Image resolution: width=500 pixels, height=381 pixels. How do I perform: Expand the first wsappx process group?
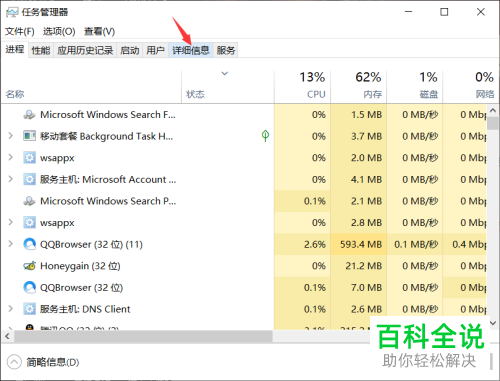10,157
